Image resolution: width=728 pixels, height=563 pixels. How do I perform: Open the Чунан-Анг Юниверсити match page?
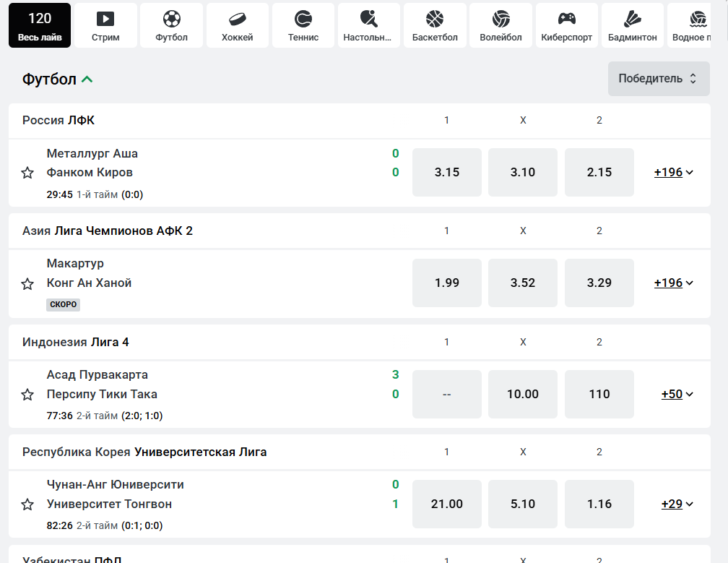[115, 485]
